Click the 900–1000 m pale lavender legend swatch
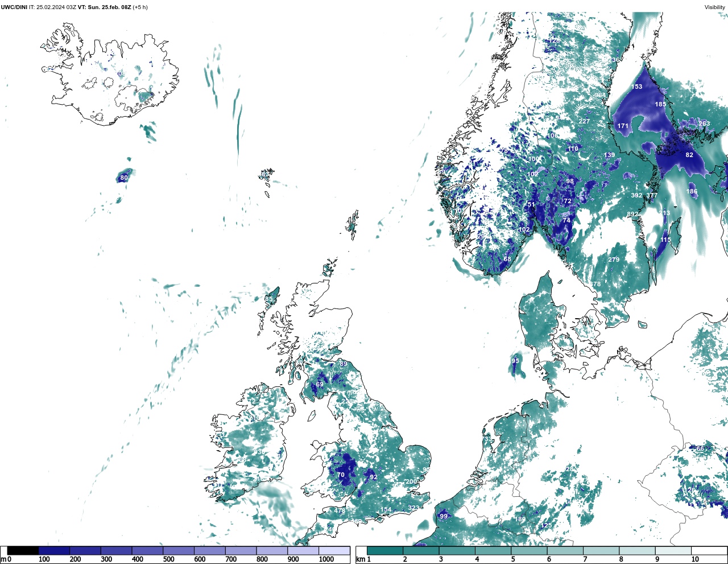 coord(303,550)
